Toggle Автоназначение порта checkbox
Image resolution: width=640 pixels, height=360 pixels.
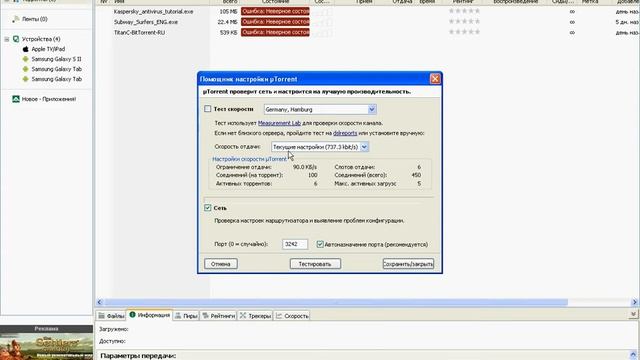320,244
